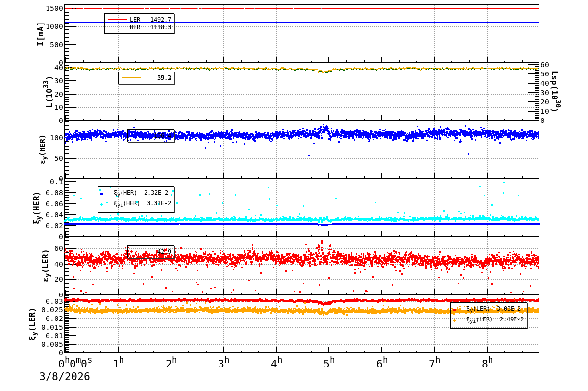This screenshot has height=391, width=588.
Task: Click the ξyi(LER) 2.49E-2 legend entry
Action: tap(488, 319)
